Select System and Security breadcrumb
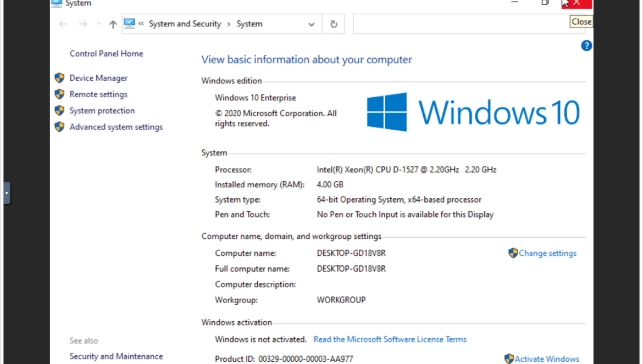The width and height of the screenshot is (643, 364). [185, 24]
